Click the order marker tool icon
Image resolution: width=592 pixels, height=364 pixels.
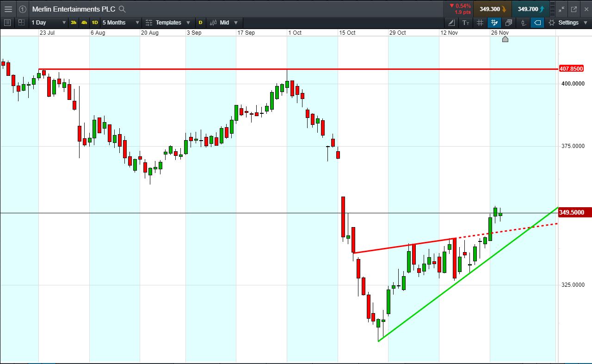[x=523, y=22]
